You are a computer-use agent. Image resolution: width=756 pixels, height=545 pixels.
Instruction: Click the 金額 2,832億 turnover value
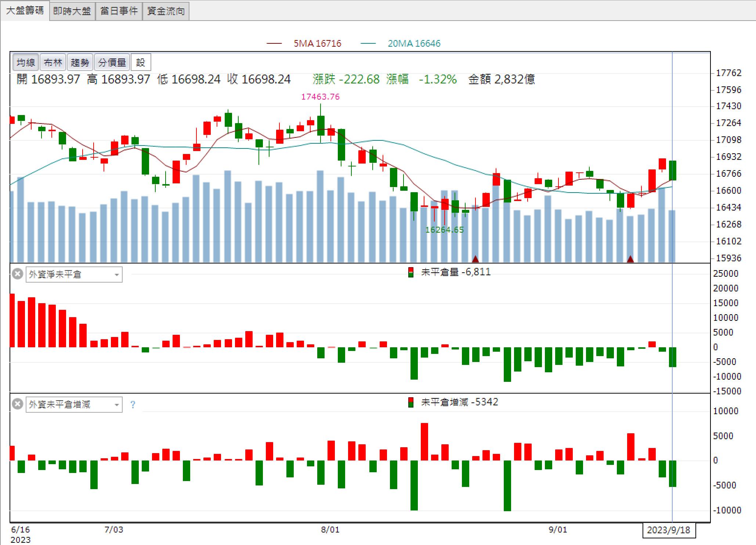point(502,79)
